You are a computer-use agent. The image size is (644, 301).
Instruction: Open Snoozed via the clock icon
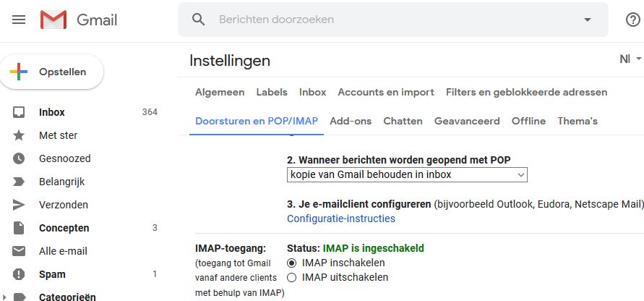tap(19, 158)
